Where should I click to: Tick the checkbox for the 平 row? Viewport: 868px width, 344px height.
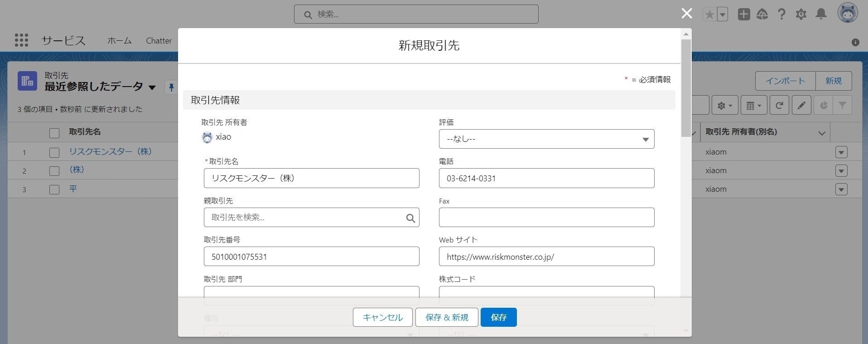(54, 189)
